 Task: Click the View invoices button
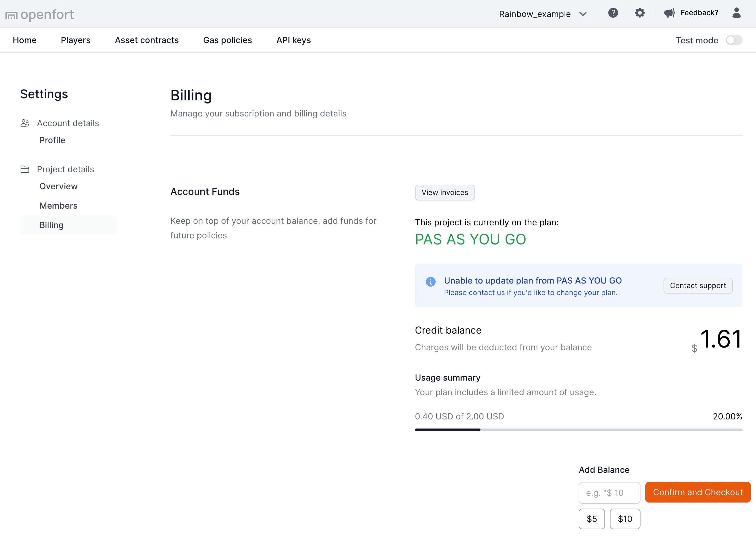(x=444, y=193)
